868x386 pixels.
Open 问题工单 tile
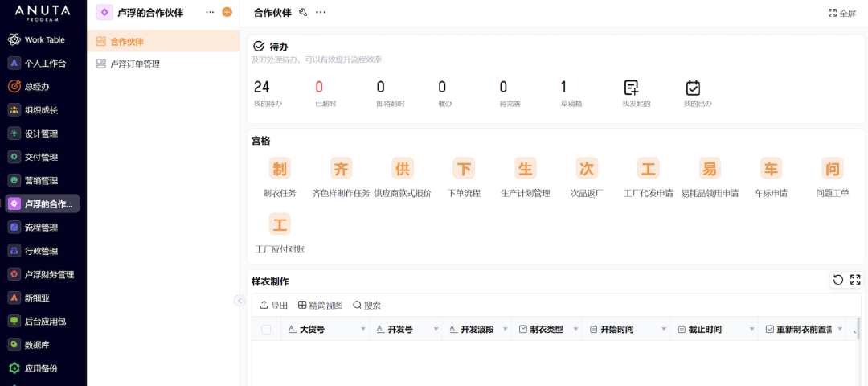click(x=833, y=178)
